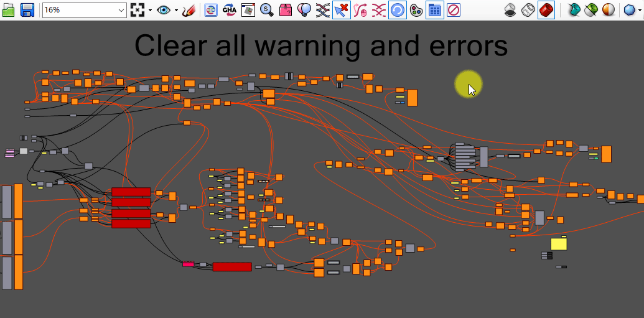Zoom to extents with the frame icon

[138, 10]
